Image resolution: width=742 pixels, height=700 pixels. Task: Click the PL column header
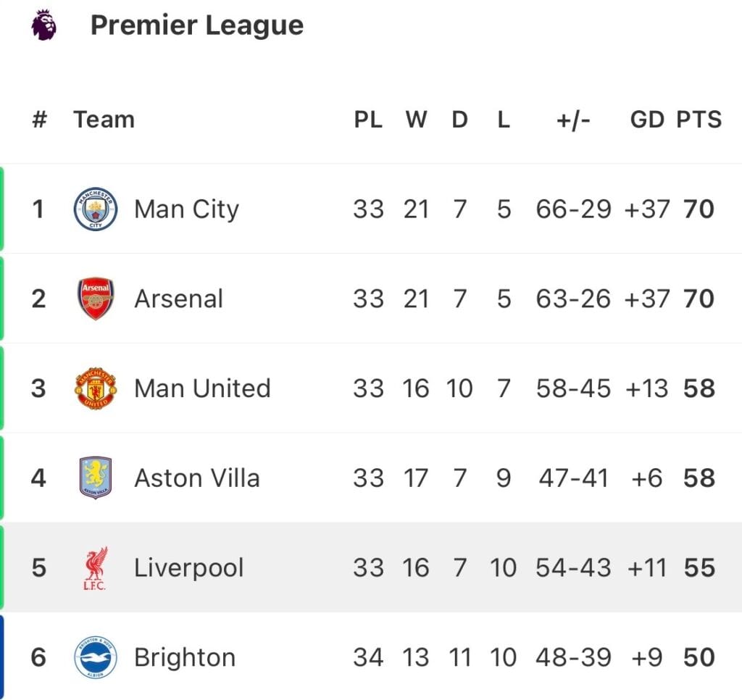pos(368,120)
